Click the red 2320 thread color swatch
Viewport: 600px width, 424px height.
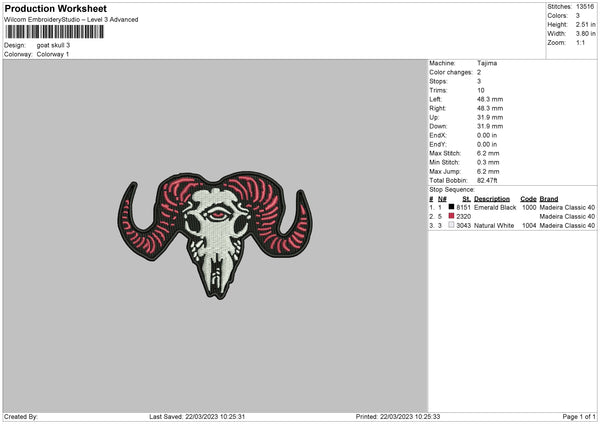click(x=451, y=216)
